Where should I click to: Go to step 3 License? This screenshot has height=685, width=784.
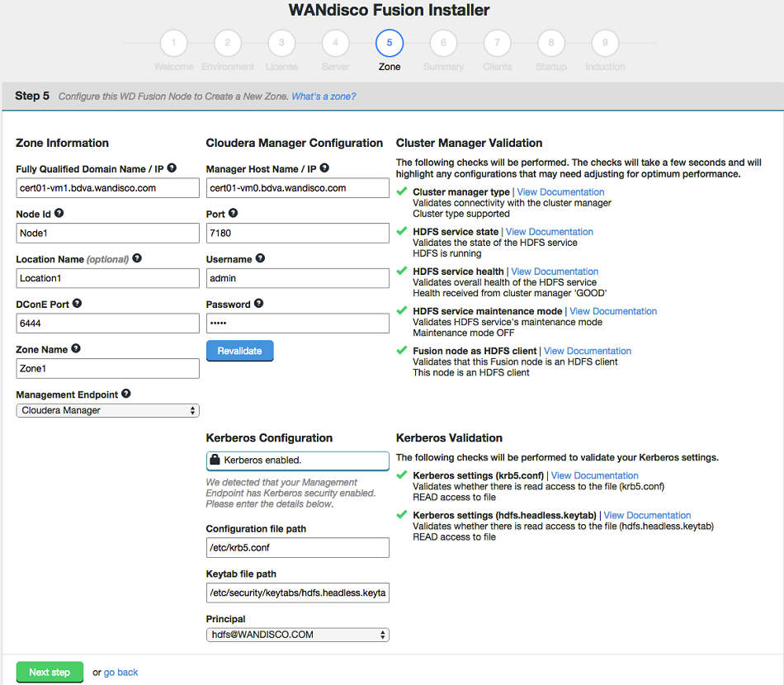tap(281, 43)
